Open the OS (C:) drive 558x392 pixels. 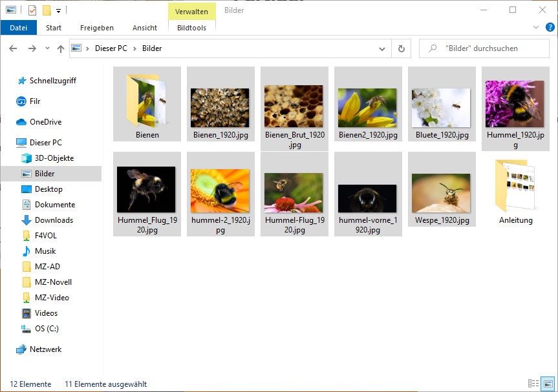click(x=40, y=329)
